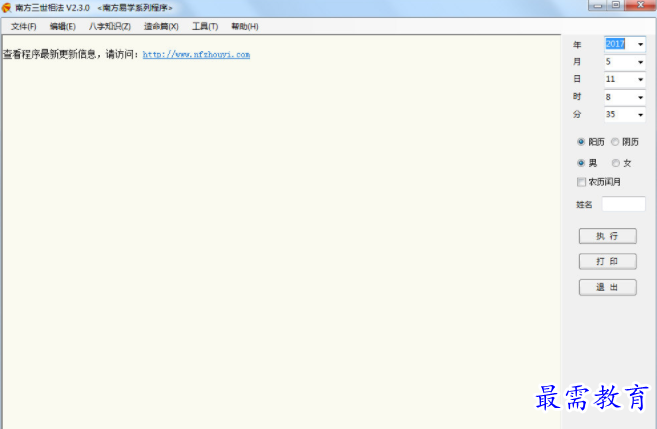
Task: Expand the 分 (minute) dropdown
Action: click(640, 114)
